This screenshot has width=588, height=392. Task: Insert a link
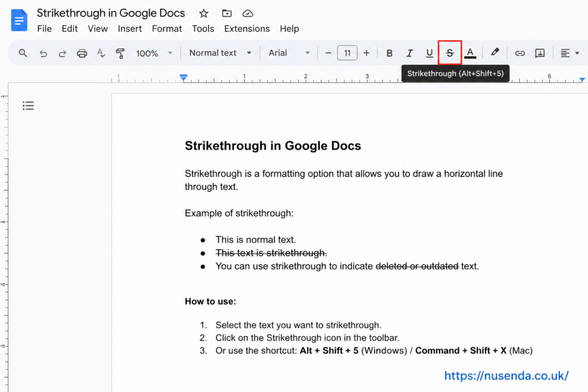point(520,53)
